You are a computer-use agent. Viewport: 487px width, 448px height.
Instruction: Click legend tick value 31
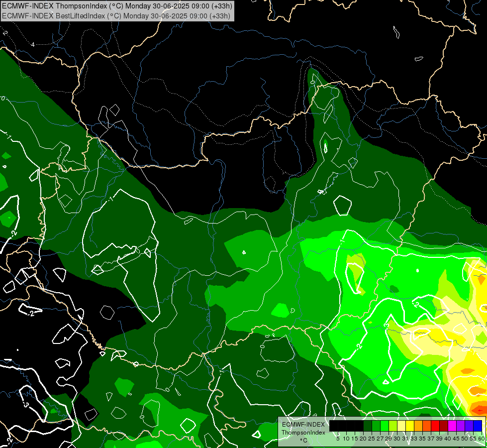pyautogui.click(x=405, y=439)
